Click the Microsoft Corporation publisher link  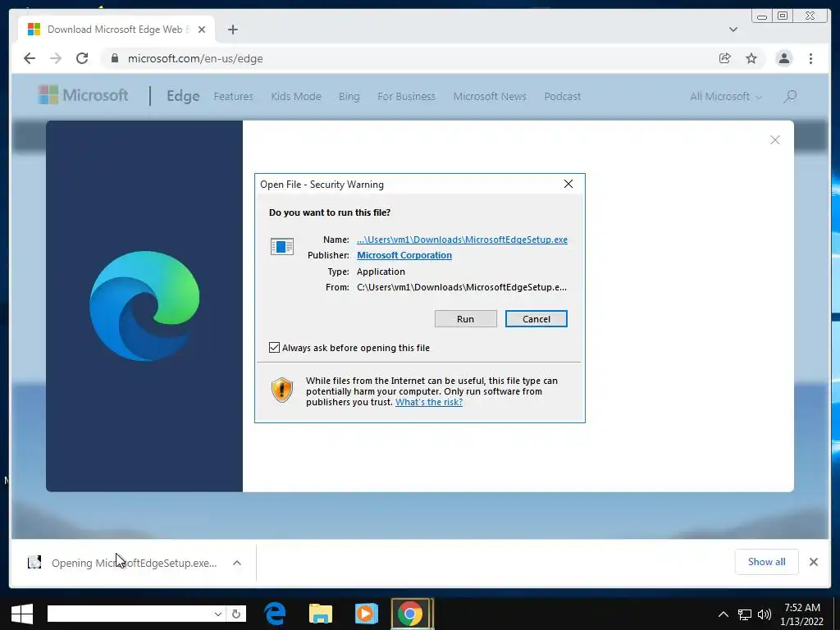point(404,255)
